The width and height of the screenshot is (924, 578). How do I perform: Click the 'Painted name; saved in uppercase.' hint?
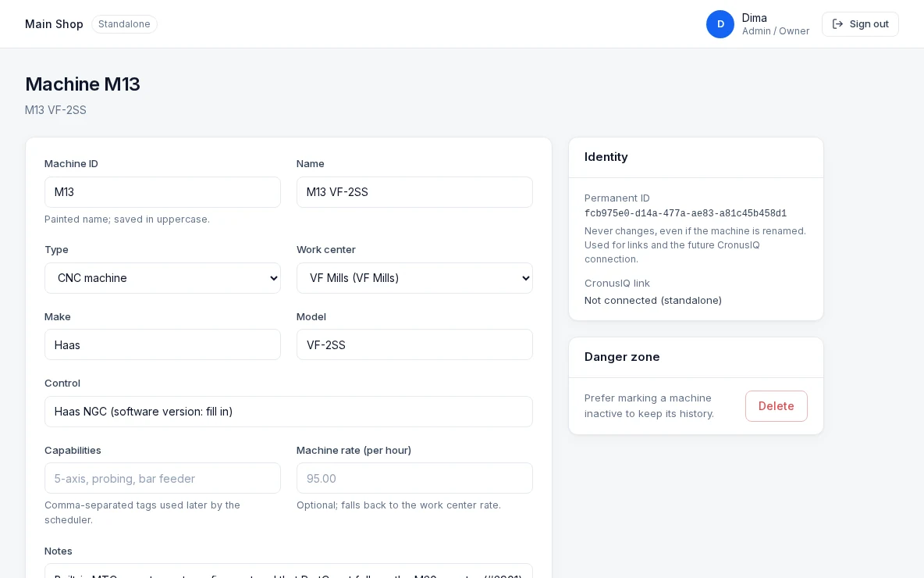click(x=126, y=219)
